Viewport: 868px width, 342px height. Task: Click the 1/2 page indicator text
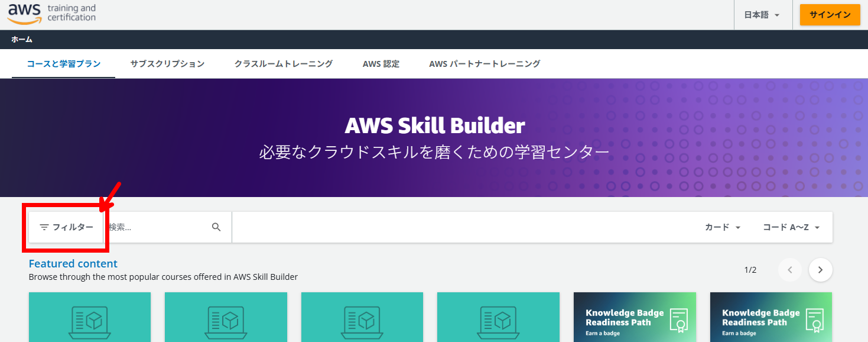coord(750,270)
